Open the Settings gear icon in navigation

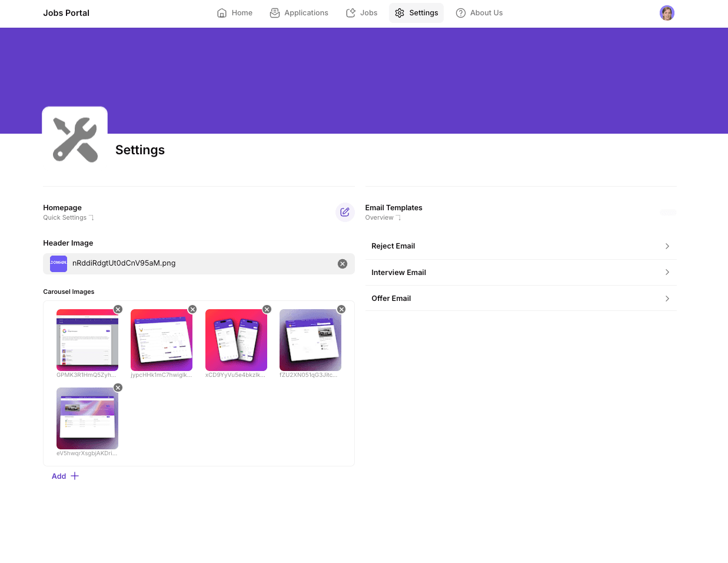tap(400, 12)
